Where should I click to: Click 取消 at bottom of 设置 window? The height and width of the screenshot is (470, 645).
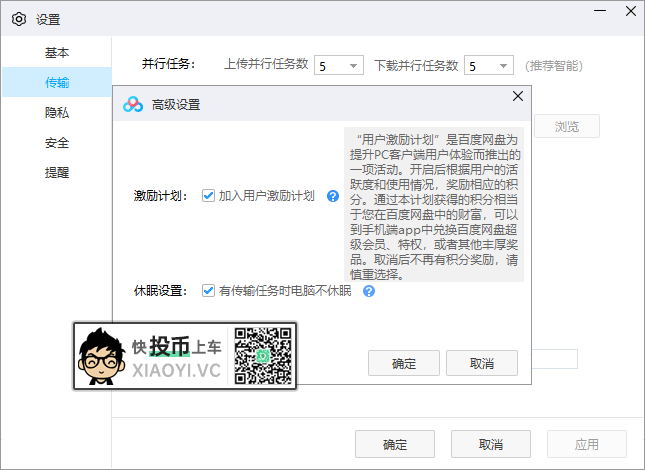(x=491, y=444)
